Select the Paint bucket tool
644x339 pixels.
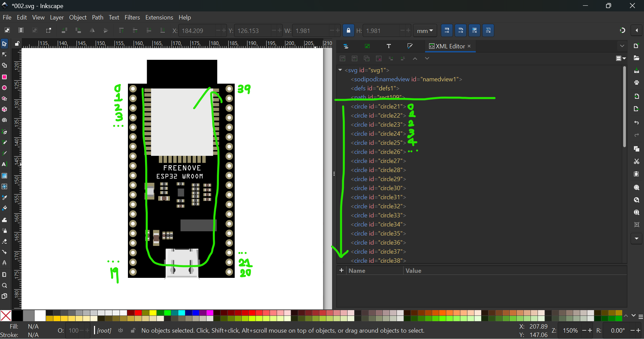tap(4, 208)
